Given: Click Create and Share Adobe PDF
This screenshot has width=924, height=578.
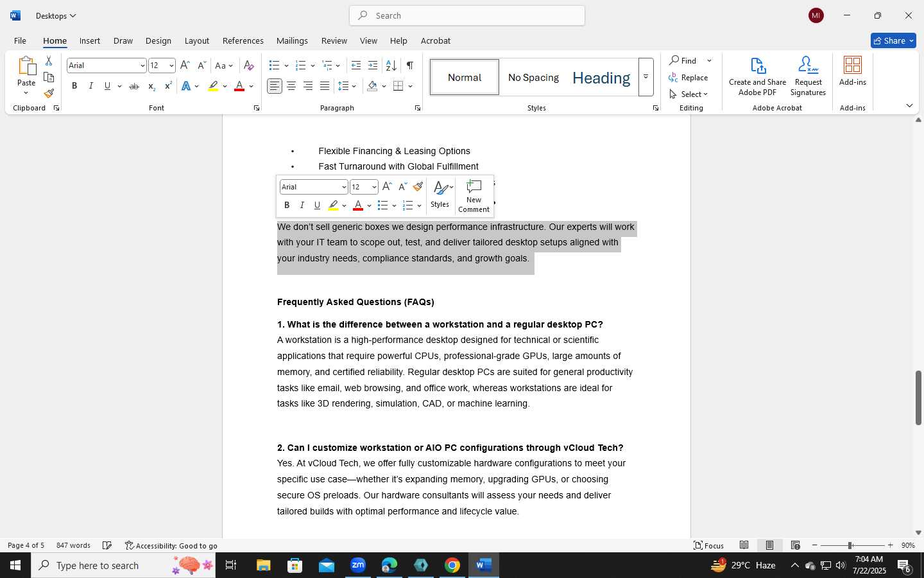Looking at the screenshot, I should tap(758, 76).
